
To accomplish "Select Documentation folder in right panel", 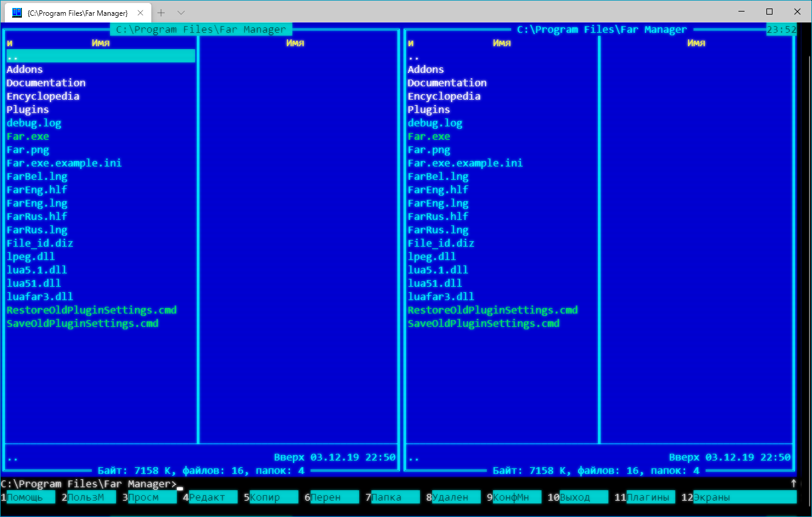I will [447, 83].
